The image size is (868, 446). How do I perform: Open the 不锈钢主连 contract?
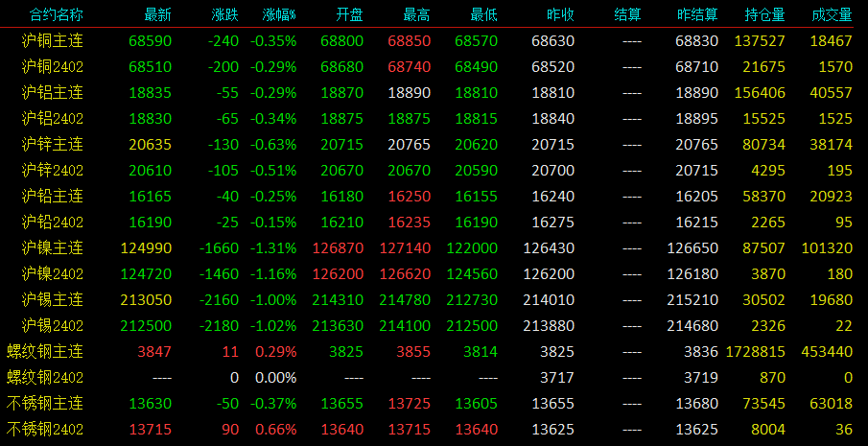[x=45, y=404]
